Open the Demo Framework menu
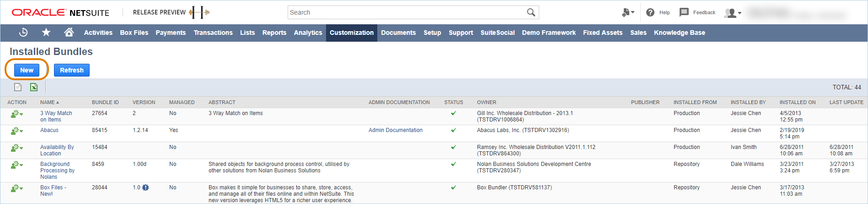The height and width of the screenshot is (204, 868). point(549,33)
